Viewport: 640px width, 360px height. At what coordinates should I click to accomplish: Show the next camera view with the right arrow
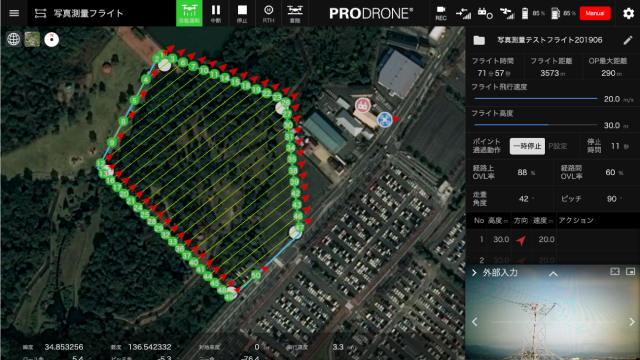pos(631,322)
